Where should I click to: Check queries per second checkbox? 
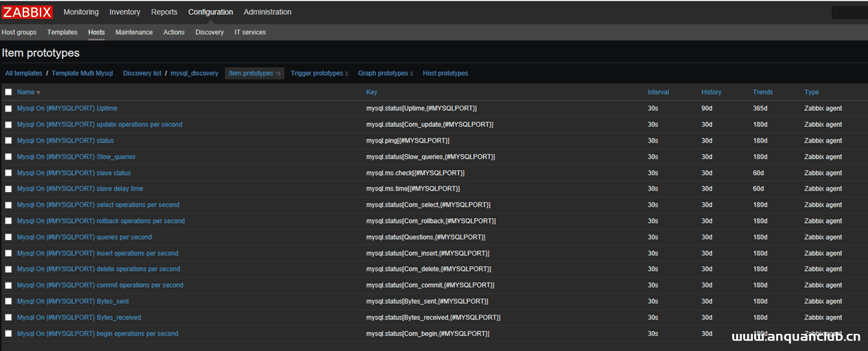click(x=8, y=237)
